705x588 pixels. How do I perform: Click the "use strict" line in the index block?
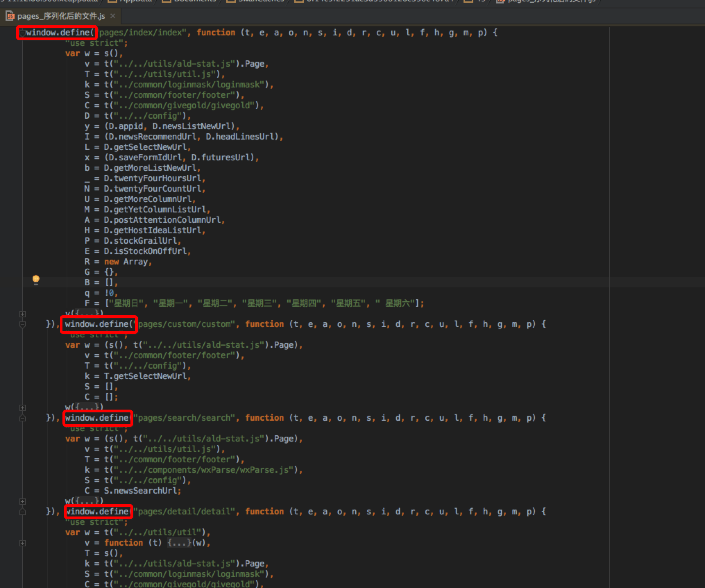96,43
